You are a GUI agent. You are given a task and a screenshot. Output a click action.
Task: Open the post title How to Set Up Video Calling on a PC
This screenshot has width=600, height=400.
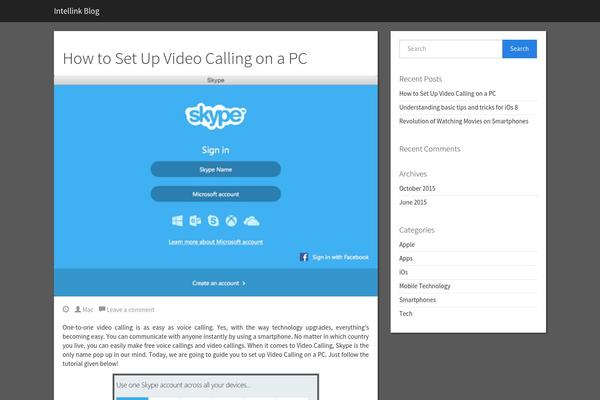(x=185, y=59)
